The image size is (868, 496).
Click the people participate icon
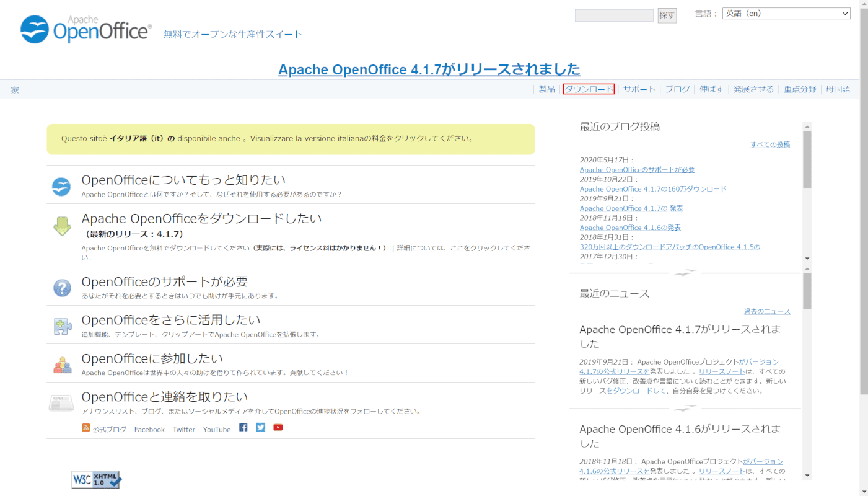pyautogui.click(x=62, y=365)
